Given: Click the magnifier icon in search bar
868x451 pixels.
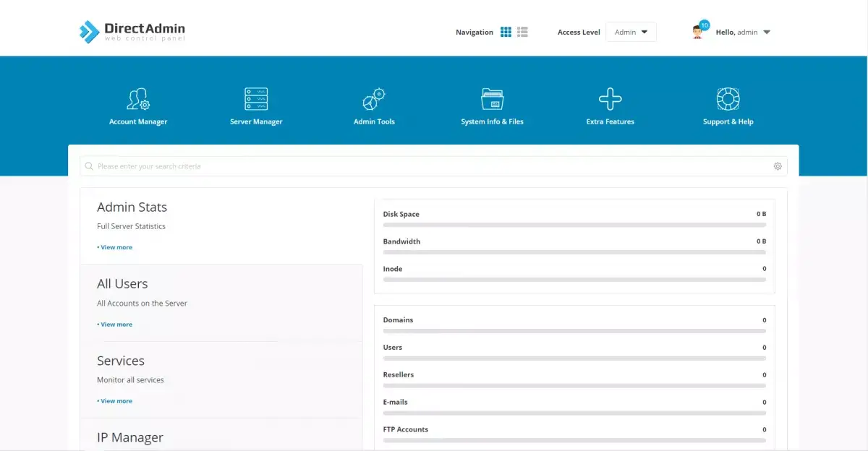Looking at the screenshot, I should tap(89, 166).
